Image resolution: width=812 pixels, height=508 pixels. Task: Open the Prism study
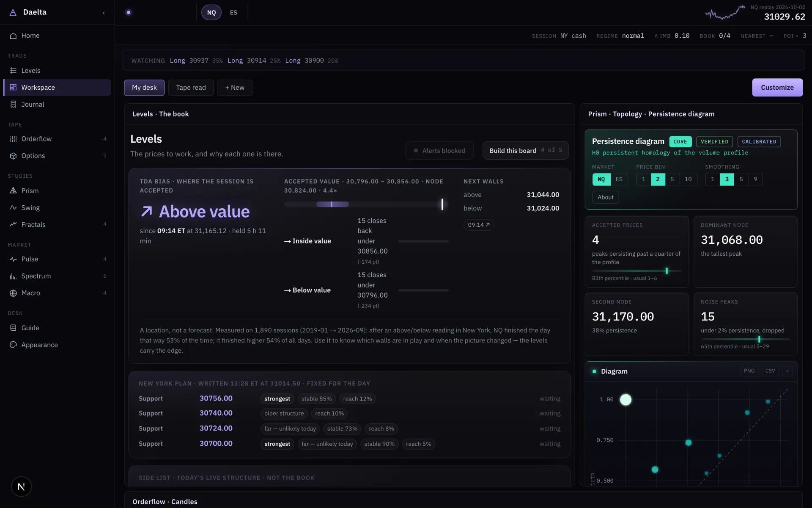[x=57, y=190]
